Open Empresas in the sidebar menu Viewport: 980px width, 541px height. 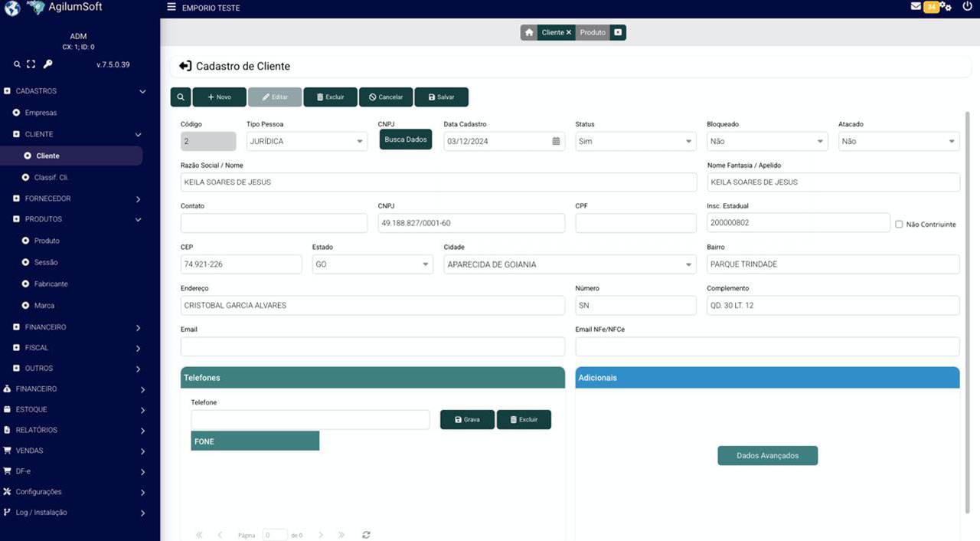[x=41, y=113]
